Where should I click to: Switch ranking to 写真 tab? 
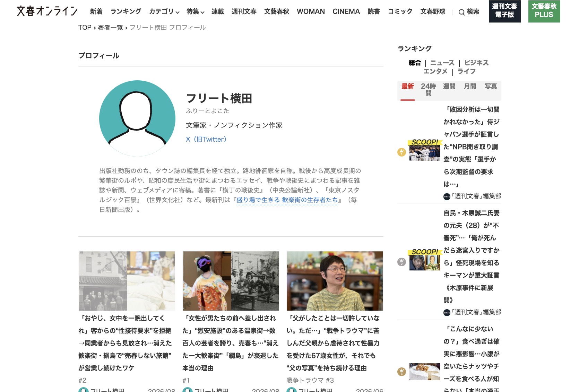(491, 86)
